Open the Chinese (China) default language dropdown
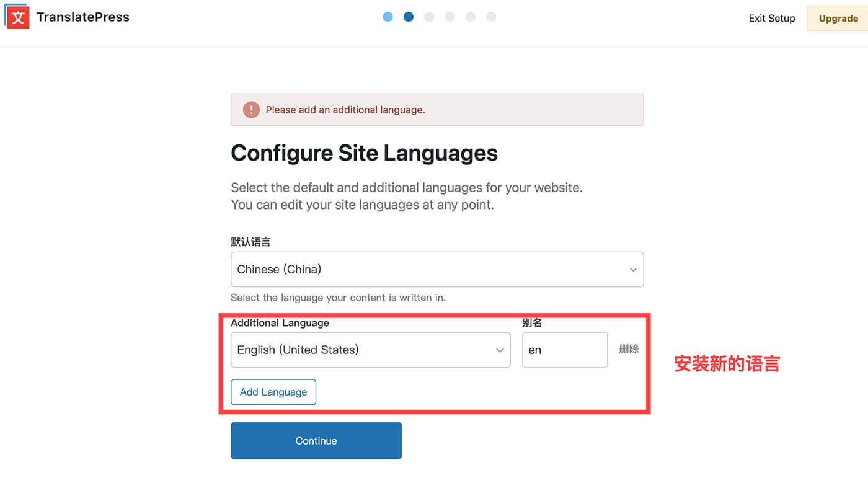The image size is (868, 496). pyautogui.click(x=428, y=269)
